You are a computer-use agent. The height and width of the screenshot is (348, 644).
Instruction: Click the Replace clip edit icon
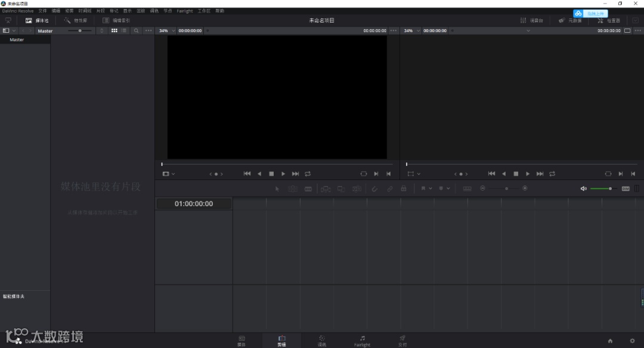coord(357,189)
